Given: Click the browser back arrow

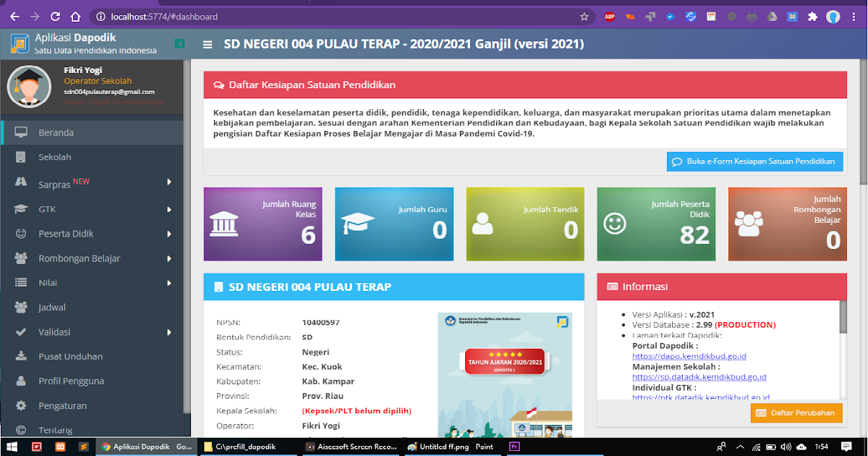Looking at the screenshot, I should click(14, 16).
